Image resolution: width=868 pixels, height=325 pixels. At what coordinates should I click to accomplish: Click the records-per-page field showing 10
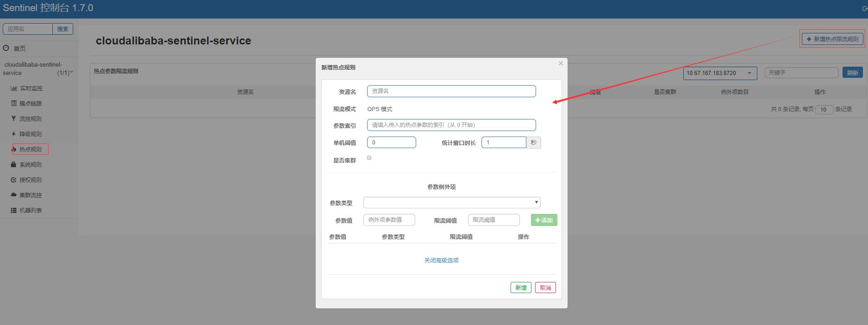click(824, 110)
